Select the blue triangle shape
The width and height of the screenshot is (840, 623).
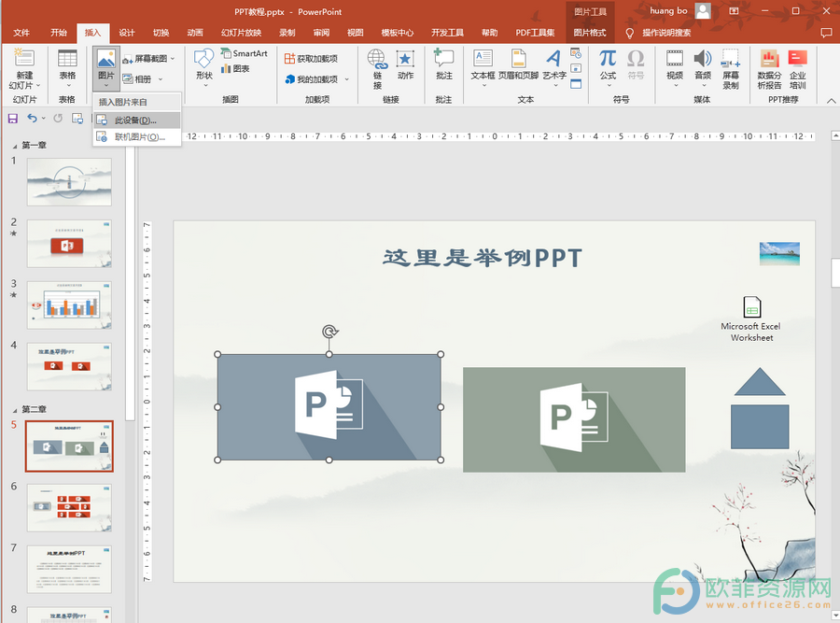(x=760, y=382)
